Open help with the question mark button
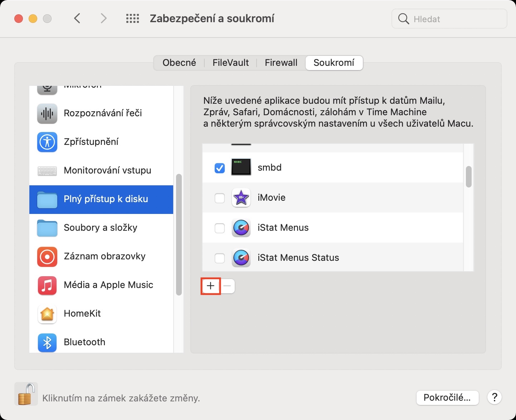The height and width of the screenshot is (420, 516). tap(495, 397)
